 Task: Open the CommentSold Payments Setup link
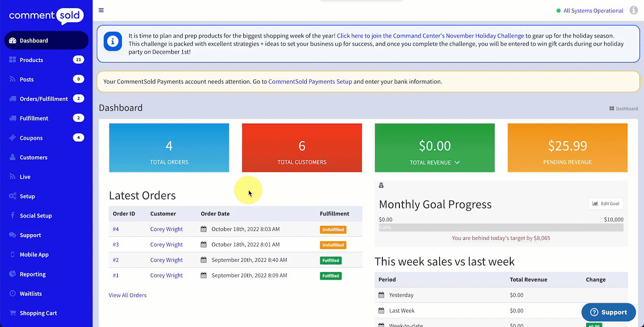[310, 82]
